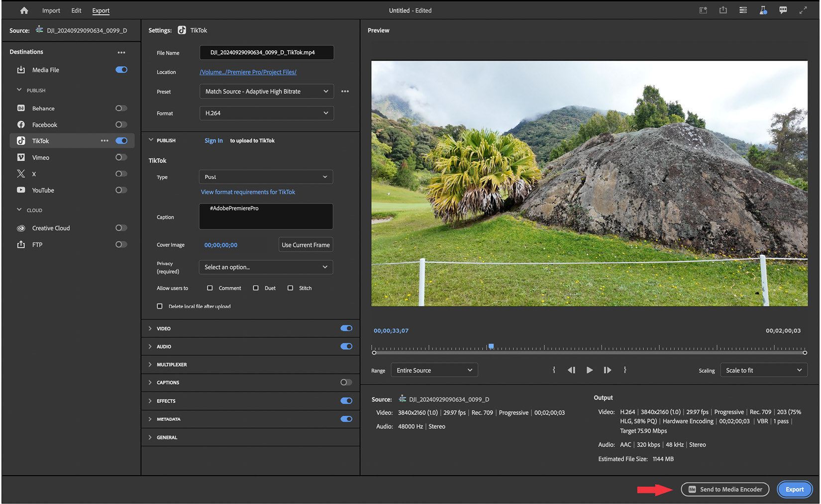Open the Quick Export share icon

point(723,10)
